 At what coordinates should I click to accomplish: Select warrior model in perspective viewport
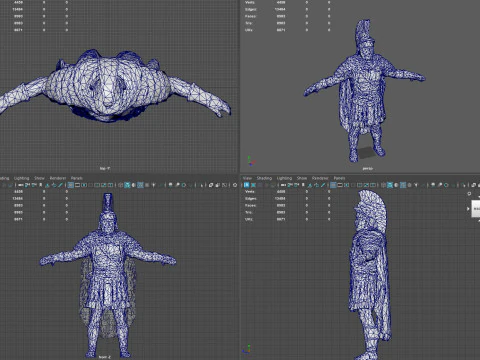point(364,90)
